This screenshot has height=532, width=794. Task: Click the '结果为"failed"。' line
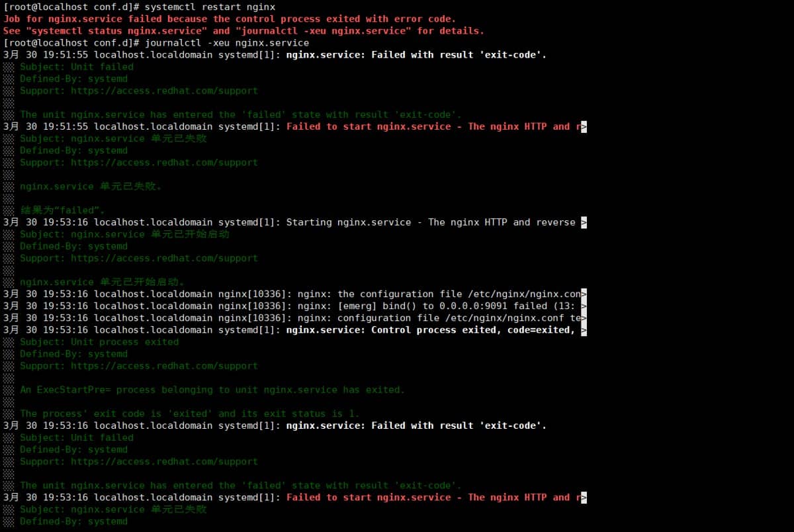63,210
